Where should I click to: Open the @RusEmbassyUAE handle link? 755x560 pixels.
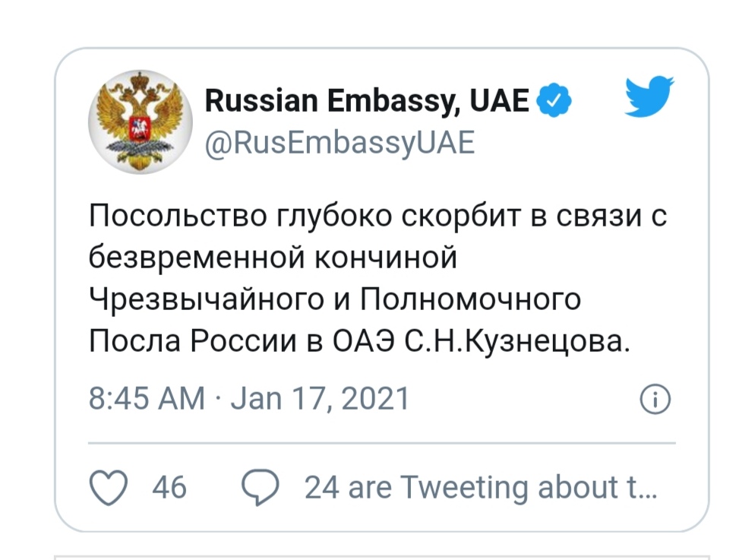340,142
